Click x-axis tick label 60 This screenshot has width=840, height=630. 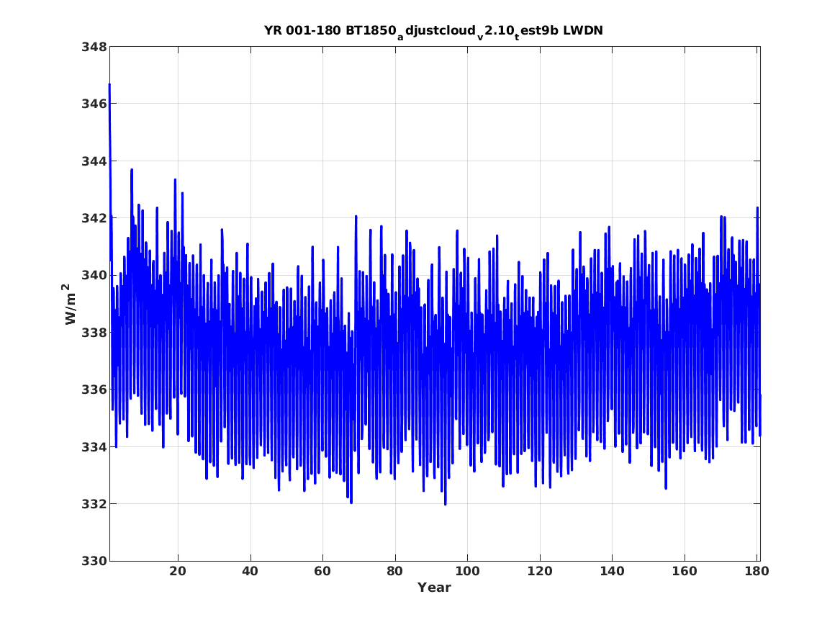(x=322, y=572)
